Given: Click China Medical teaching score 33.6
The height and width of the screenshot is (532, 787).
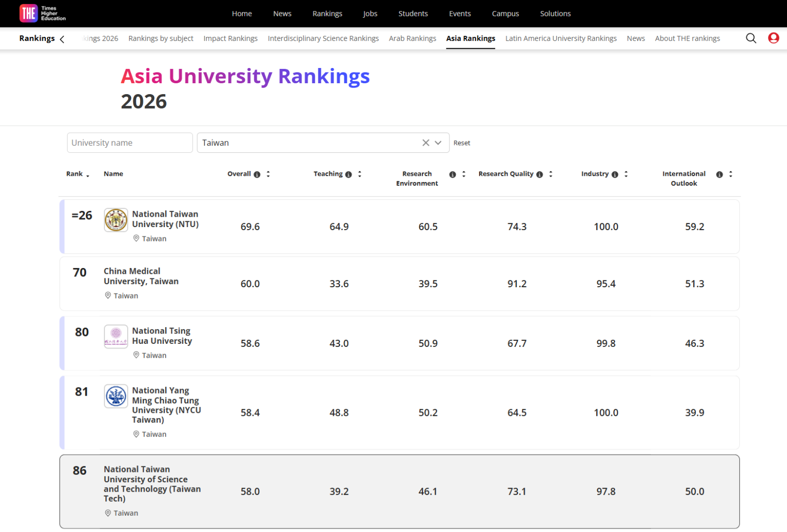Looking at the screenshot, I should click(339, 284).
